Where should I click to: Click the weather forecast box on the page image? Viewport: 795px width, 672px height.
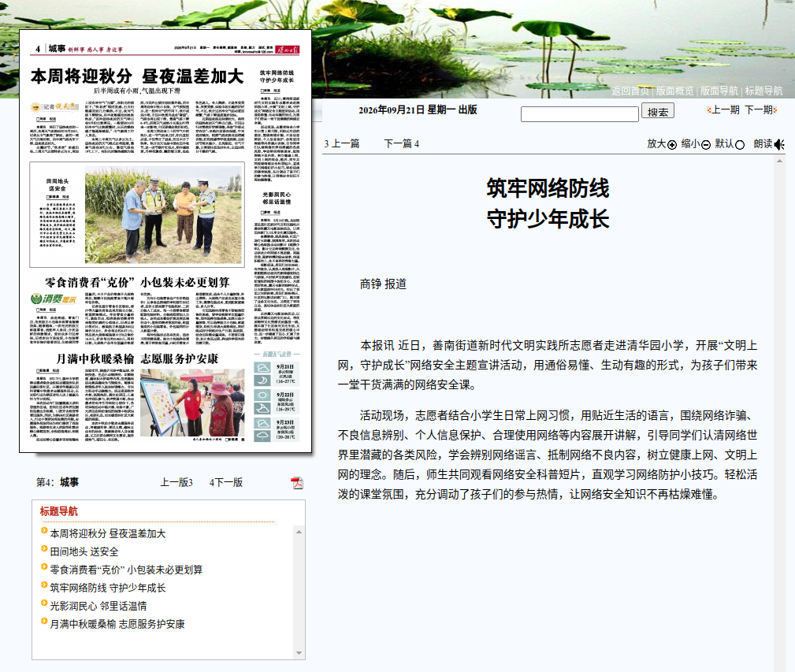coord(277,396)
